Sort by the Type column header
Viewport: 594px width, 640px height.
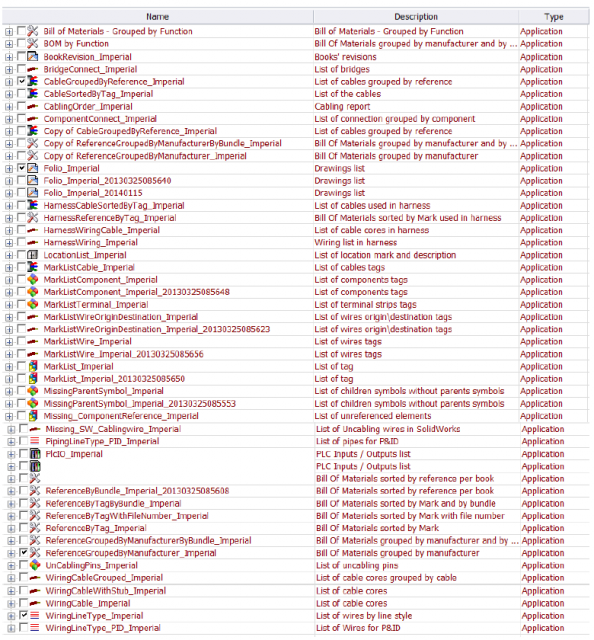(x=554, y=17)
